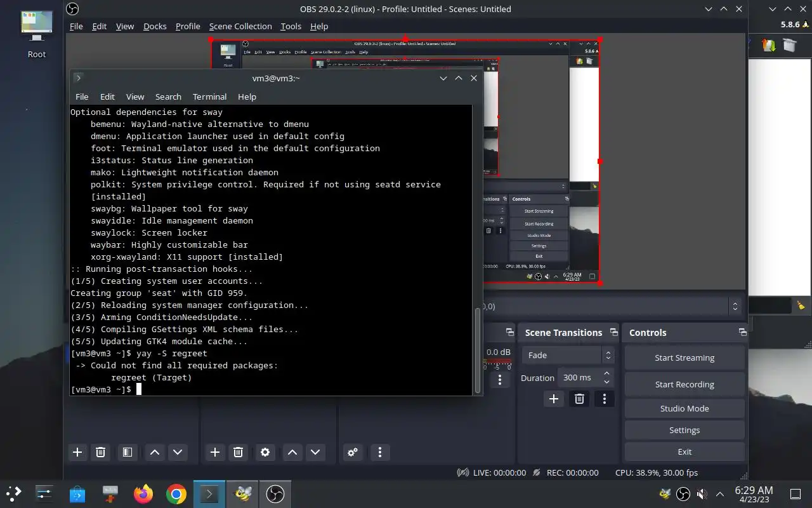Delete selected source with Sources dock trash icon
Viewport: 812px width, 508px height.
238,452
